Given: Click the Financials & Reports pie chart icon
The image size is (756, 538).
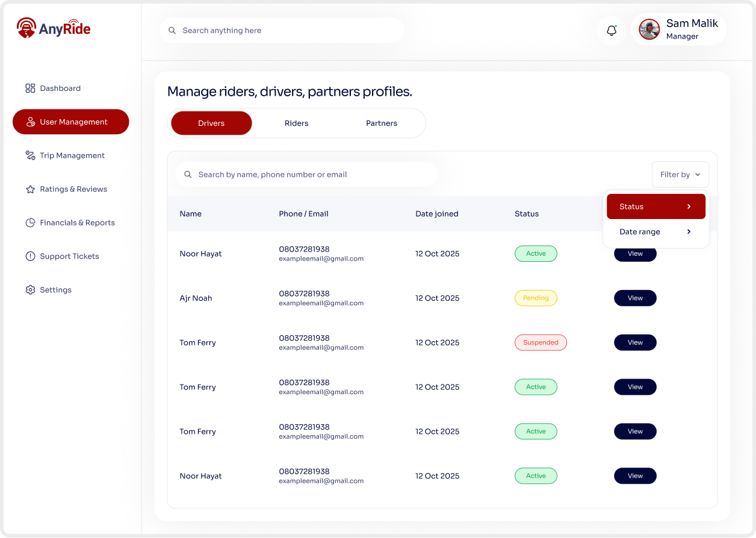Looking at the screenshot, I should (x=30, y=223).
